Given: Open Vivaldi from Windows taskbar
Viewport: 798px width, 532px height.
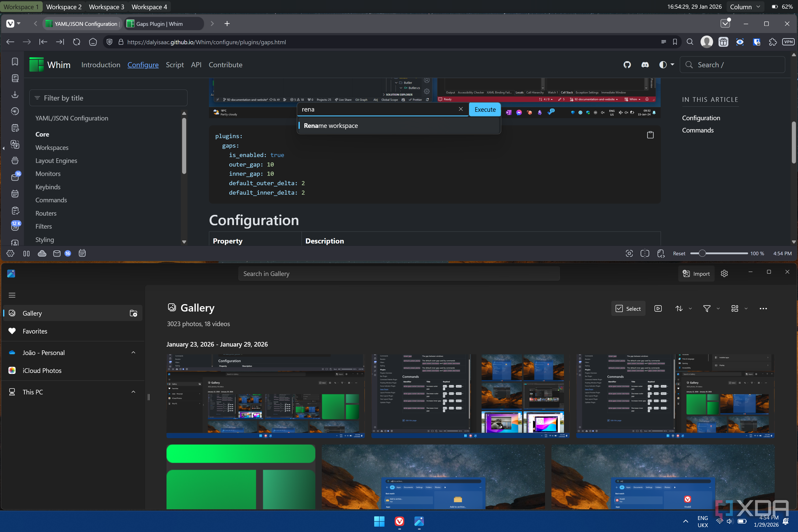Looking at the screenshot, I should (x=399, y=521).
